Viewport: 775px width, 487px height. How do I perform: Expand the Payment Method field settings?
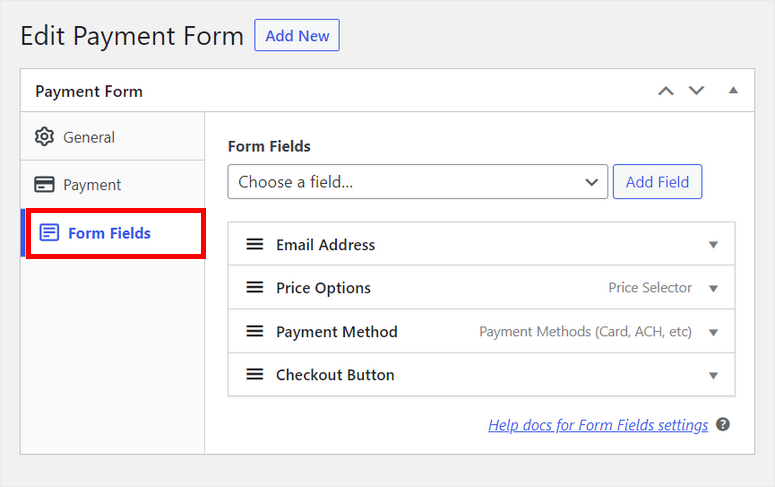(713, 332)
